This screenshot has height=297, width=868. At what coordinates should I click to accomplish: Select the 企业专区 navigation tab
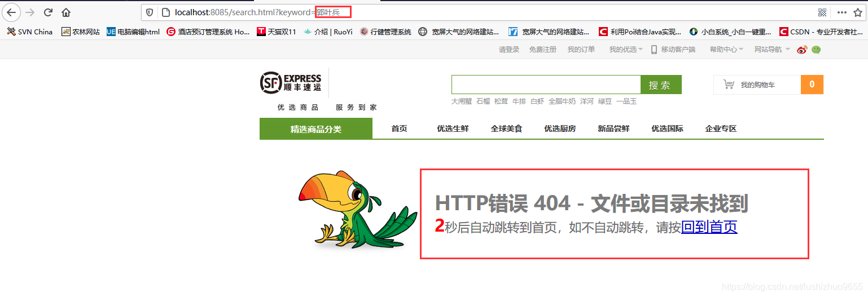[x=721, y=128]
